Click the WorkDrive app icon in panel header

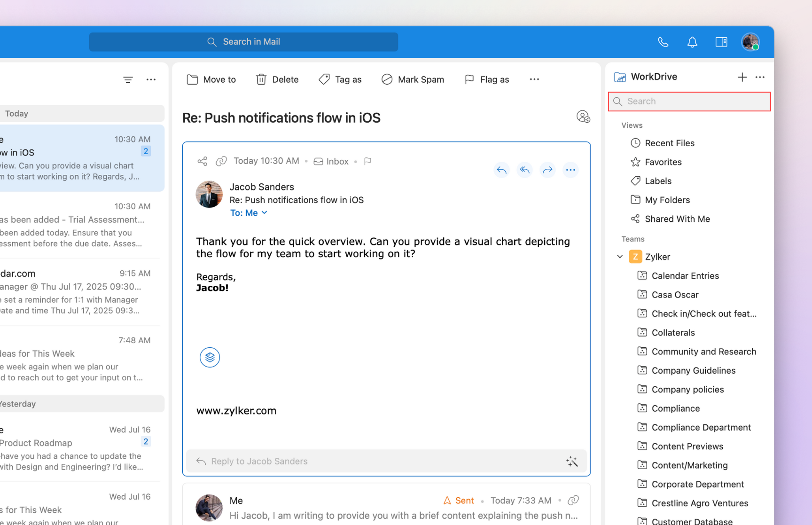(x=620, y=77)
